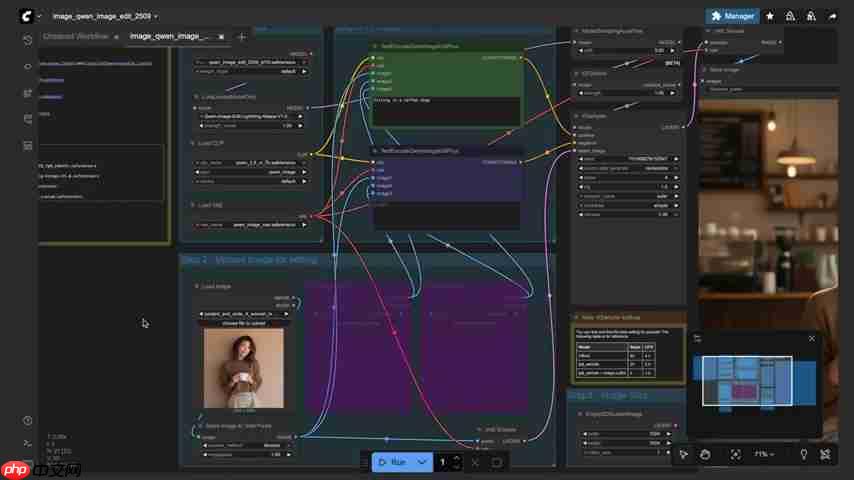Click the cancel current run X icon
Screen dimensions: 854x480
pyautogui.click(x=475, y=462)
